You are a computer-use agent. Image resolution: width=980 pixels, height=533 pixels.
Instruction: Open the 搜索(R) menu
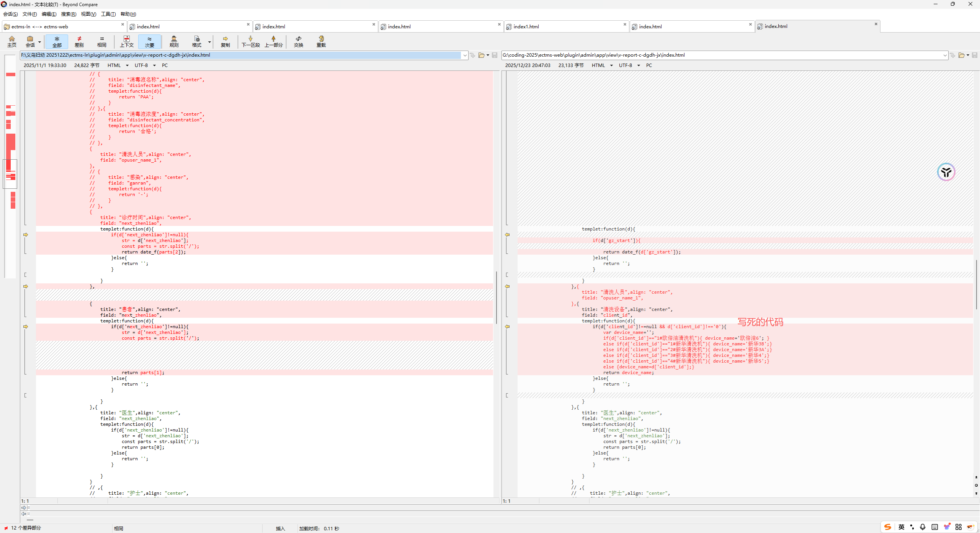pos(69,14)
